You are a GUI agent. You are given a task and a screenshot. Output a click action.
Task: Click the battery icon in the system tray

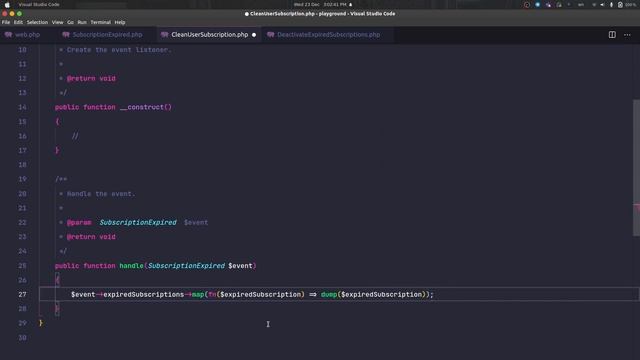(x=620, y=4)
